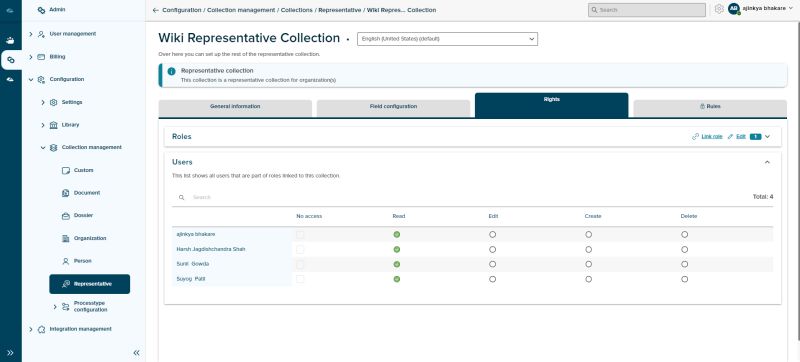Screen dimensions: 800x362
Task: Click the expand double-arrow at rail bottom
Action: [x=10, y=352]
